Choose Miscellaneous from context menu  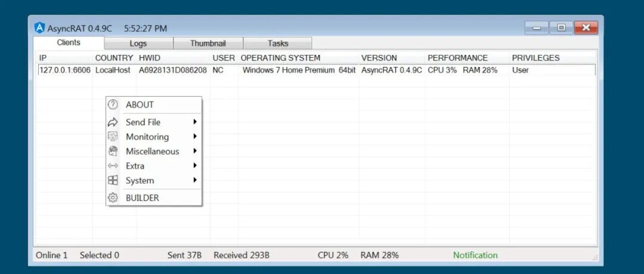[154, 152]
